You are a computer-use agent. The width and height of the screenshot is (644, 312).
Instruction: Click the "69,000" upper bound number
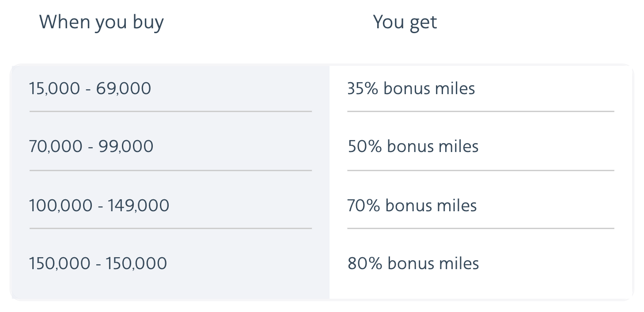point(124,88)
